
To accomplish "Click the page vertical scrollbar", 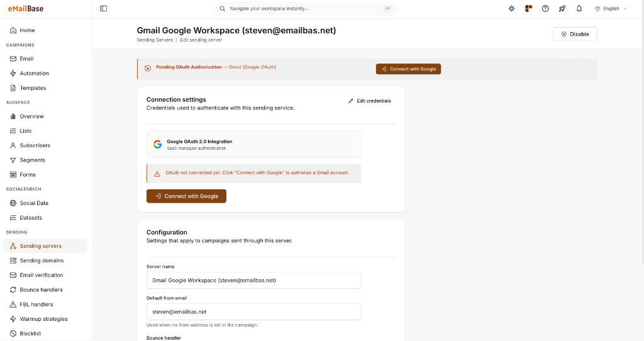I will tap(642, 131).
